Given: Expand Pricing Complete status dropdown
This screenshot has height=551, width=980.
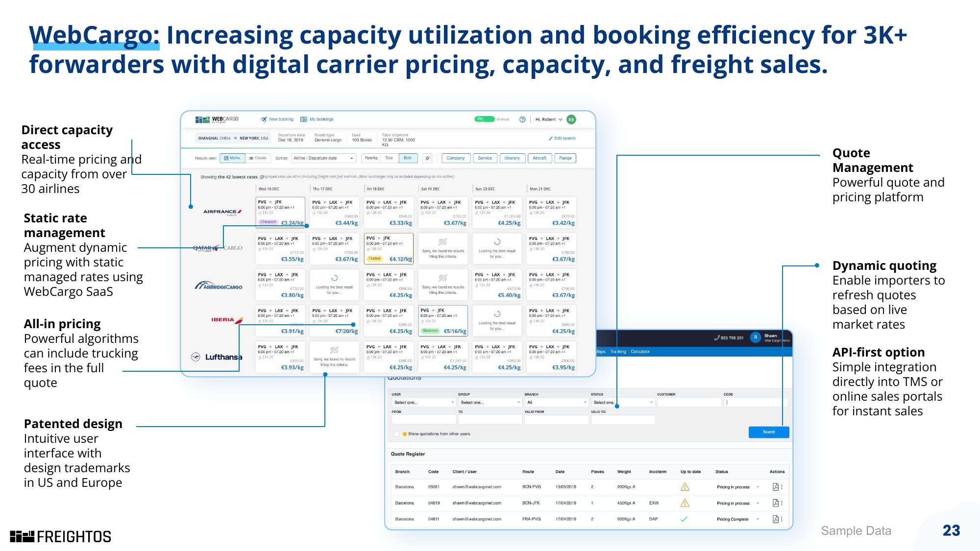Looking at the screenshot, I should pyautogui.click(x=758, y=519).
